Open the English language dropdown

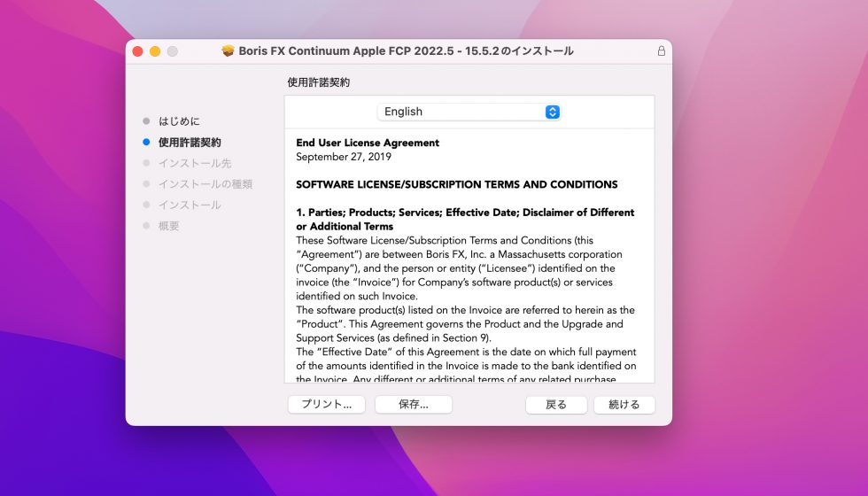pyautogui.click(x=469, y=112)
